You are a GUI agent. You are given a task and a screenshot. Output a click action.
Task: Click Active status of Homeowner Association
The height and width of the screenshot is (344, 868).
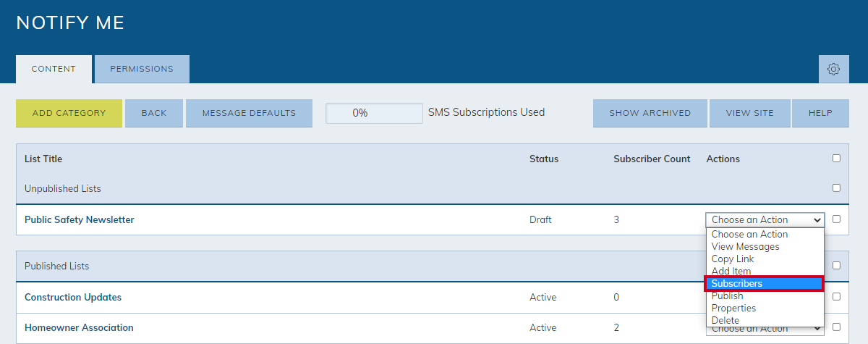[543, 327]
